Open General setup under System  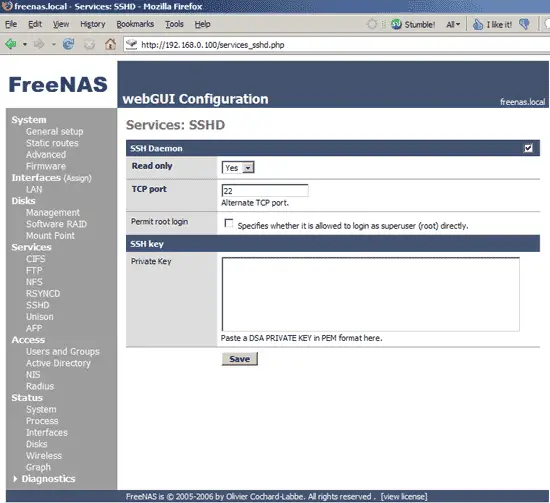point(54,132)
